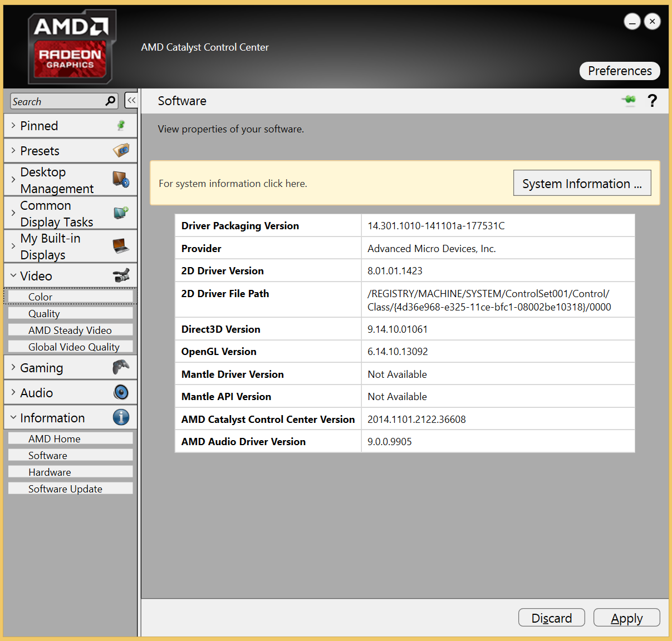The width and height of the screenshot is (672, 641).
Task: Collapse the sidebar with double-arrow button
Action: [131, 100]
